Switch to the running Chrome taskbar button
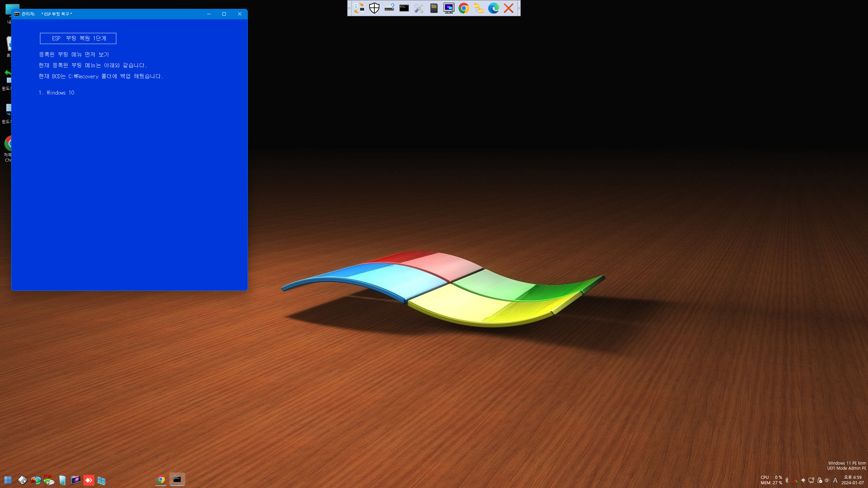This screenshot has width=868, height=488. pyautogui.click(x=161, y=480)
